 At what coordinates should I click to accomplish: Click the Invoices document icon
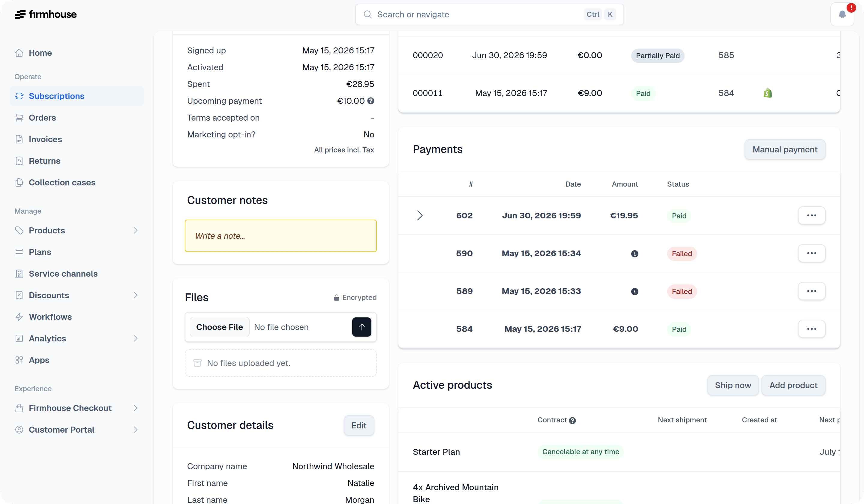pyautogui.click(x=19, y=139)
